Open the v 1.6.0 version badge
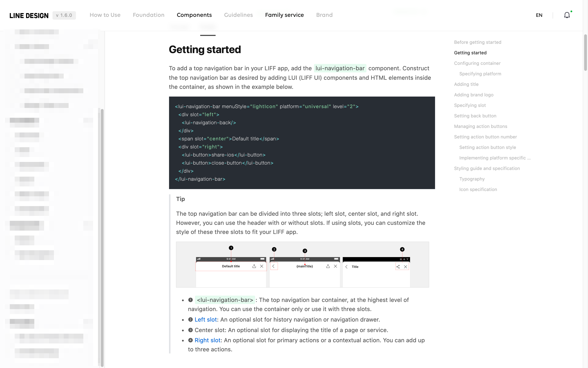 click(64, 15)
